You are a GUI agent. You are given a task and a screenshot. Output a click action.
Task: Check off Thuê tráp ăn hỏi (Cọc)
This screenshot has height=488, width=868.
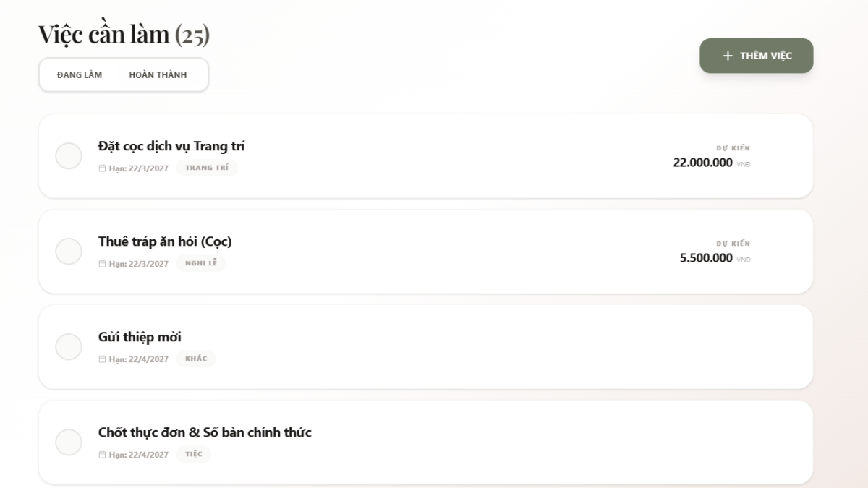coord(69,252)
